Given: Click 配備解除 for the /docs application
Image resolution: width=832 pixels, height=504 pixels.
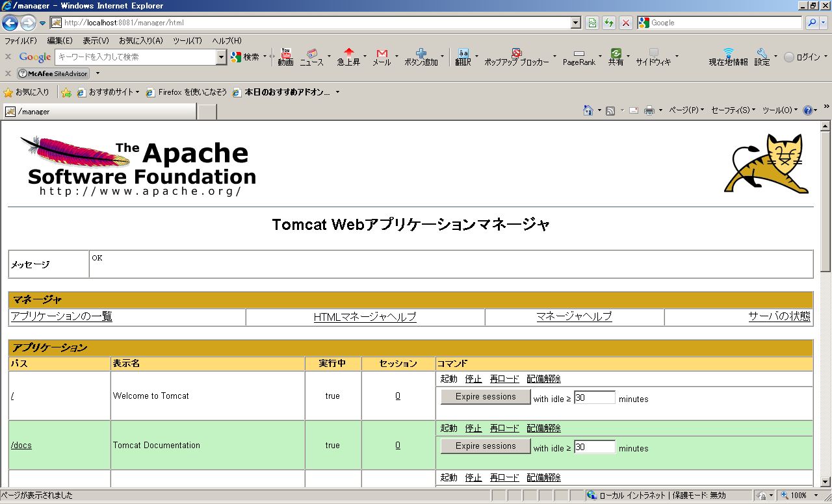Looking at the screenshot, I should click(x=544, y=429).
